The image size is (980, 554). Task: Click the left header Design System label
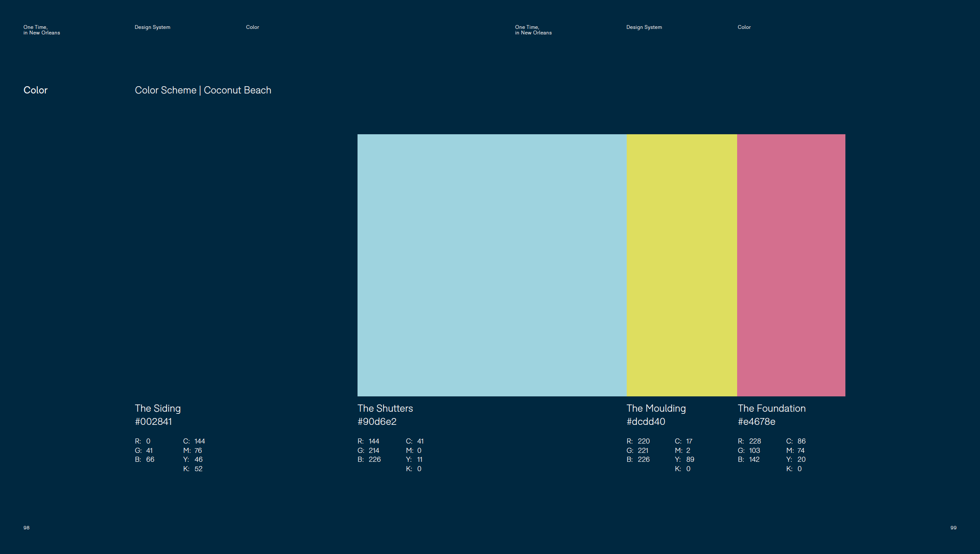click(x=152, y=27)
